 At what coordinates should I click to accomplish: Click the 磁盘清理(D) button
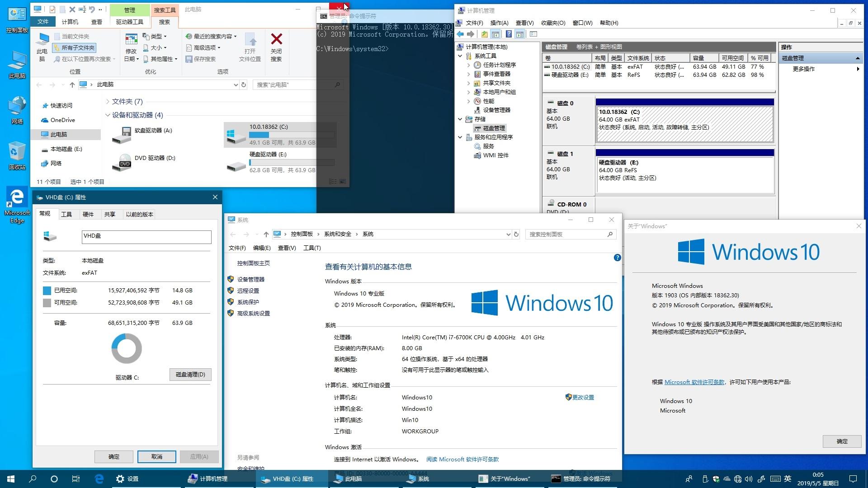pos(190,374)
